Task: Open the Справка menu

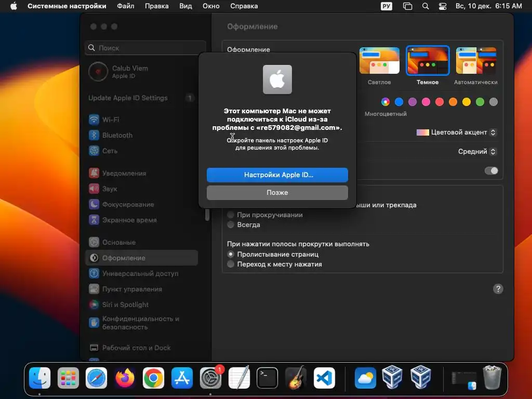Action: point(244,6)
